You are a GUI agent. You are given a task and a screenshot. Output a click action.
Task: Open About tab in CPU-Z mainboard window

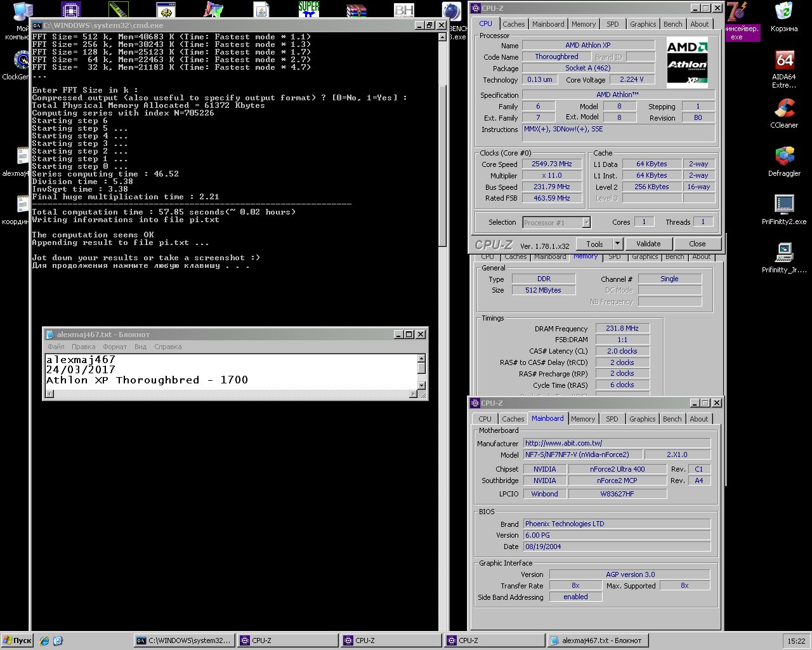pyautogui.click(x=699, y=419)
